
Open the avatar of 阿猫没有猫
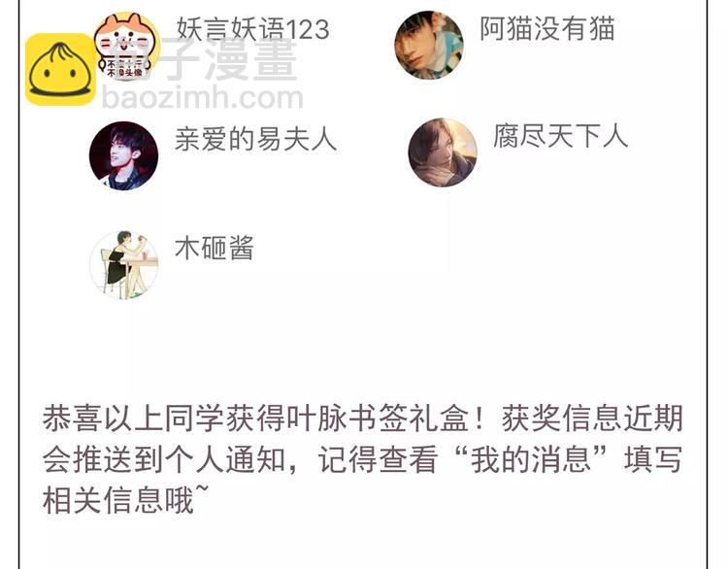click(x=429, y=45)
